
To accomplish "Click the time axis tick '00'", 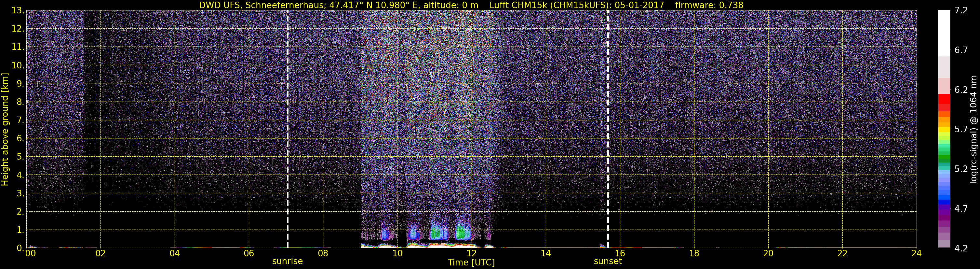I will point(31,253).
